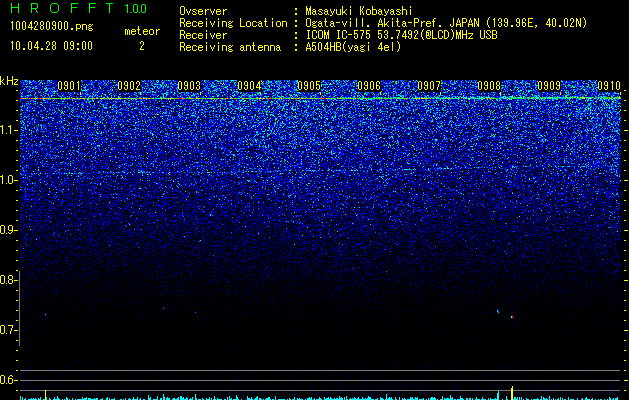Viewport: 629px width, 400px height.
Task: Click the 1.1 kHz axis label
Action: [9, 130]
